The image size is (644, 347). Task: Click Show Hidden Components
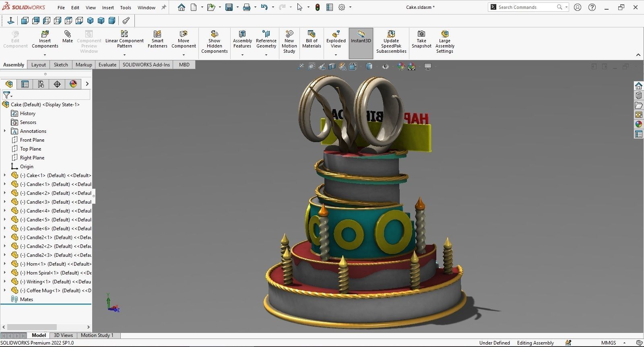click(215, 41)
